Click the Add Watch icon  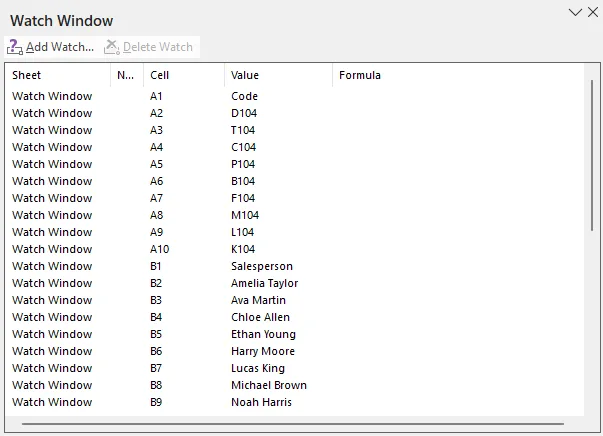pos(15,47)
